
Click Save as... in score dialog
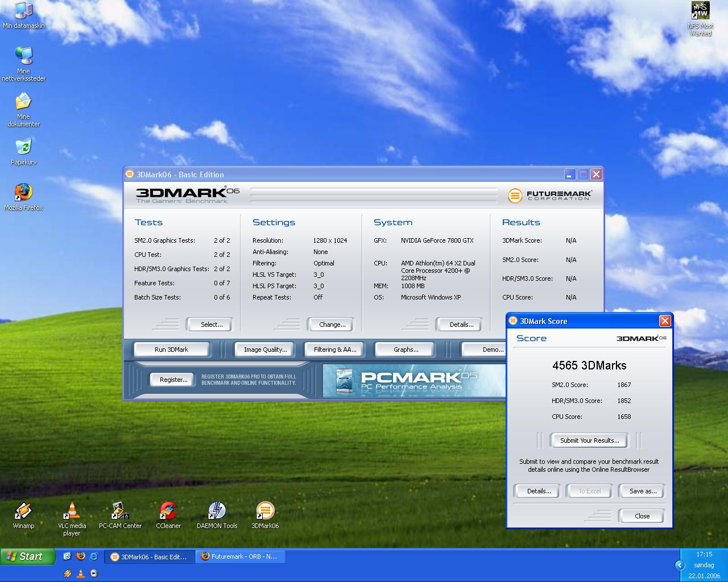point(643,491)
